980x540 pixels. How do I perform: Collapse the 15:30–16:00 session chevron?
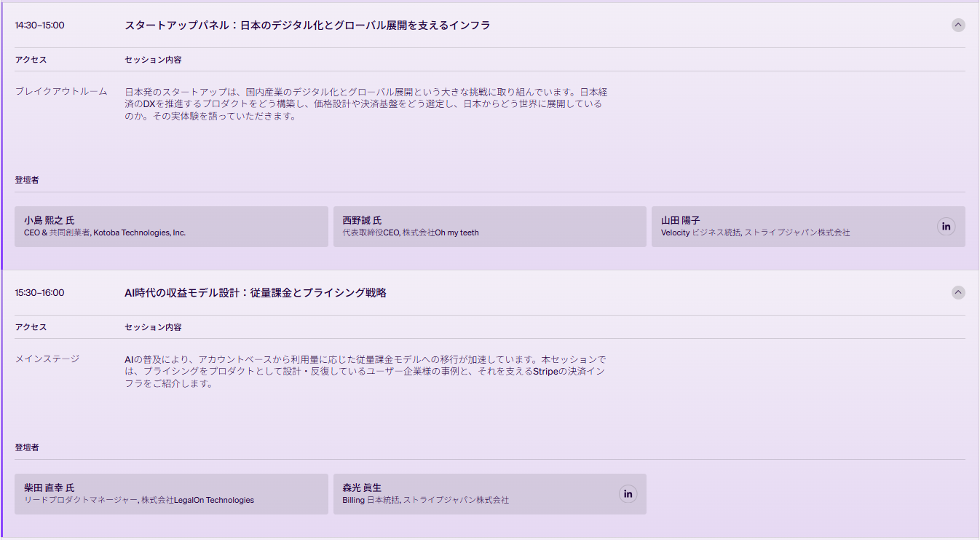pyautogui.click(x=958, y=292)
